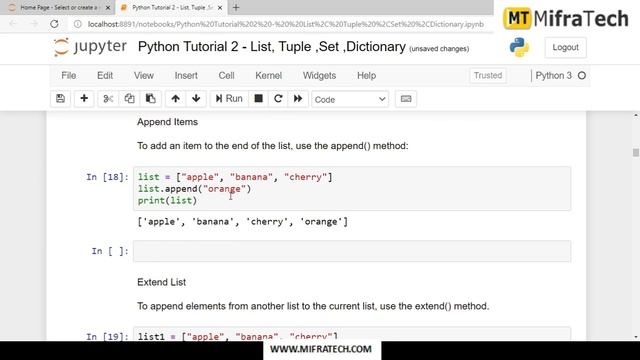The width and height of the screenshot is (640, 360).
Task: Click the empty In [ ]: prompt label
Action: tap(109, 251)
